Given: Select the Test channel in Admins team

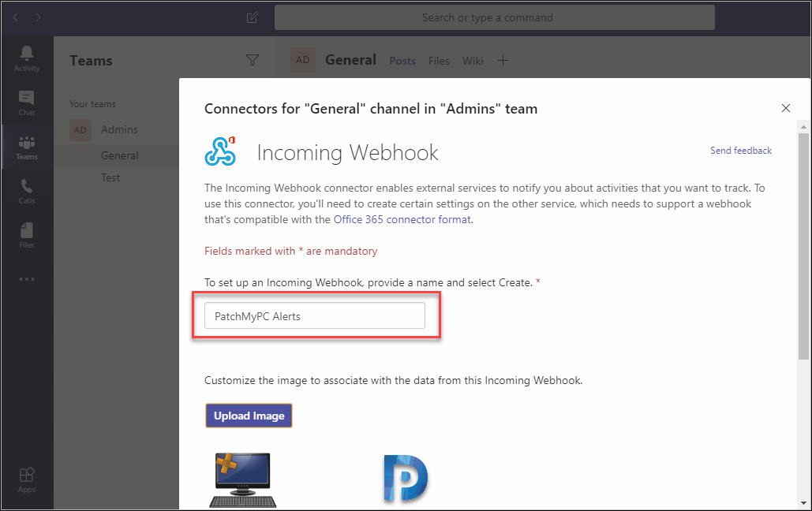Looking at the screenshot, I should [x=110, y=177].
